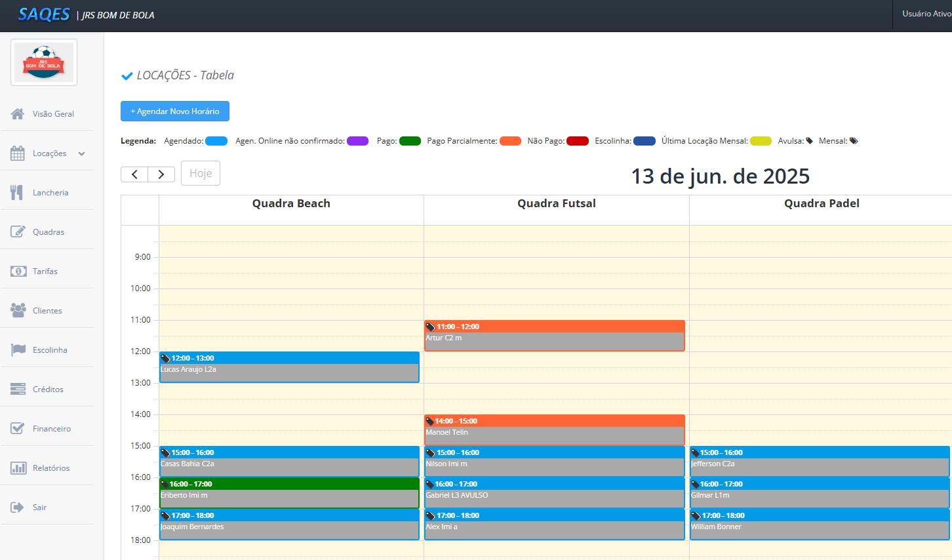
Task: Go to previous day with left arrow
Action: pyautogui.click(x=134, y=174)
